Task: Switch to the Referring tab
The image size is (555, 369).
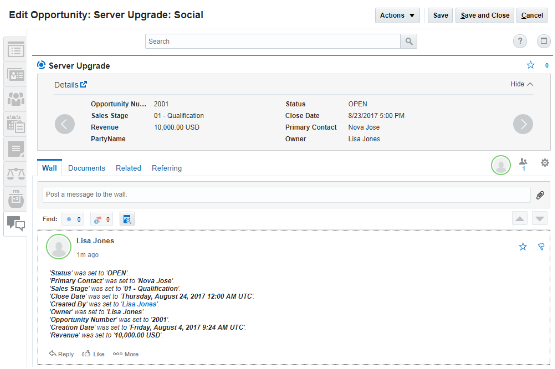Action: coord(167,168)
